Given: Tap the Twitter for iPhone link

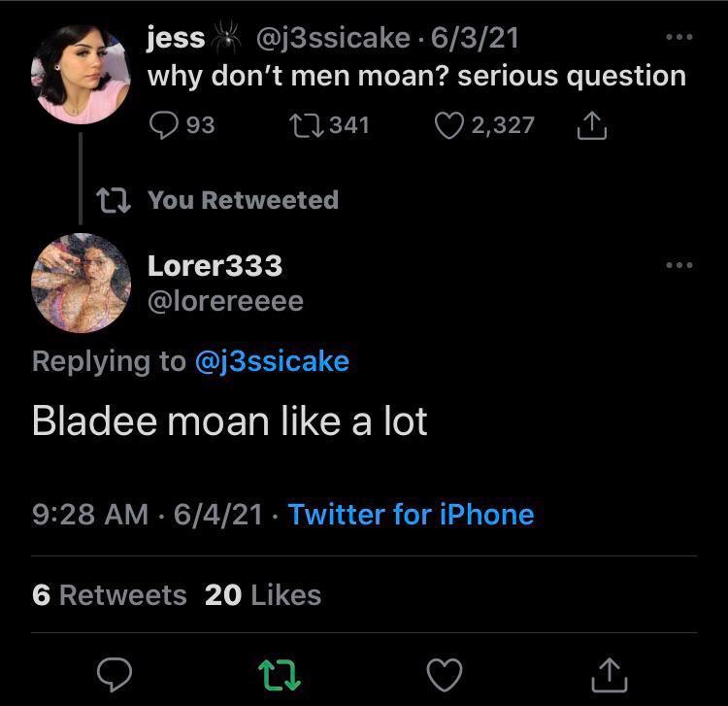Looking at the screenshot, I should (411, 514).
